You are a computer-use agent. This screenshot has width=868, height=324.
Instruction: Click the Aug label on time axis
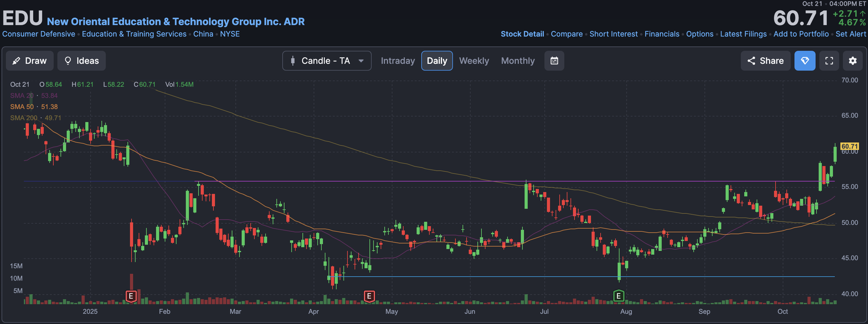[x=626, y=312]
